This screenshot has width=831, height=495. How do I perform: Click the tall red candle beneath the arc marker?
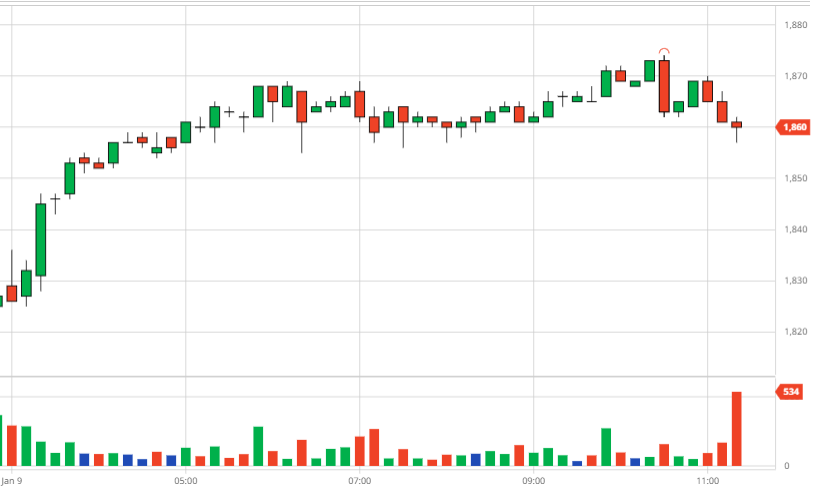point(664,86)
